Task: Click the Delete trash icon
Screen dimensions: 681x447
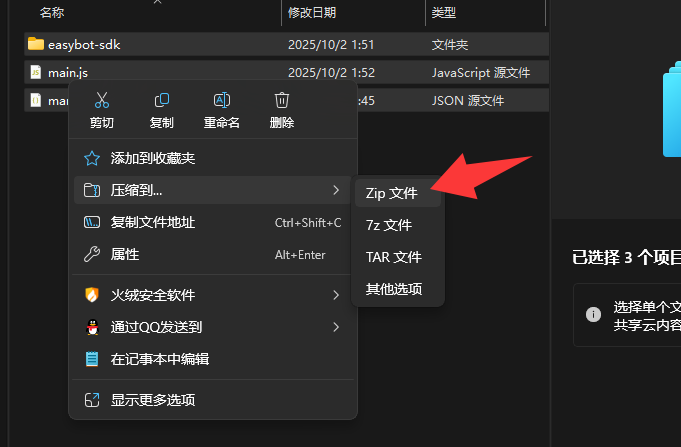Action: (x=282, y=101)
